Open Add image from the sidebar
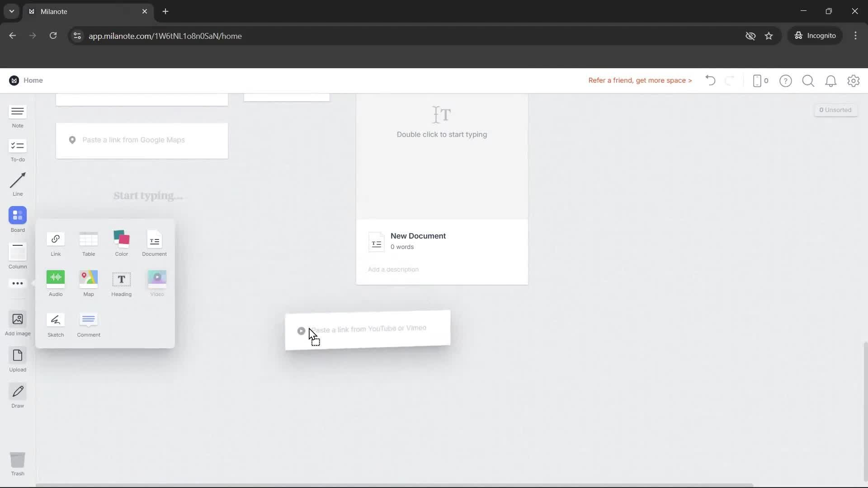The image size is (868, 488). 17,323
